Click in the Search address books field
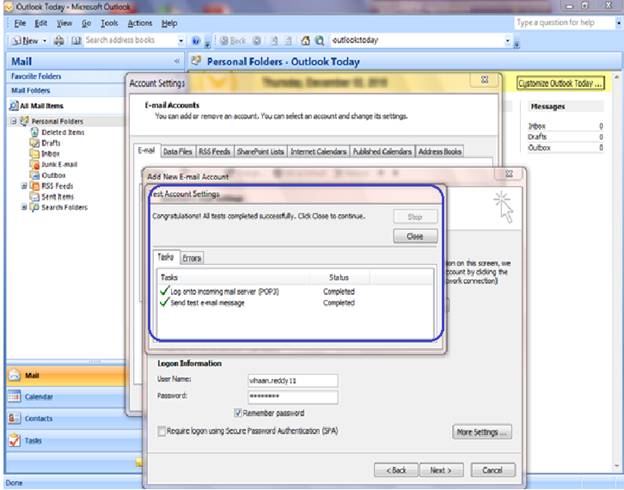Screen dimensions: 624x490 [131, 40]
